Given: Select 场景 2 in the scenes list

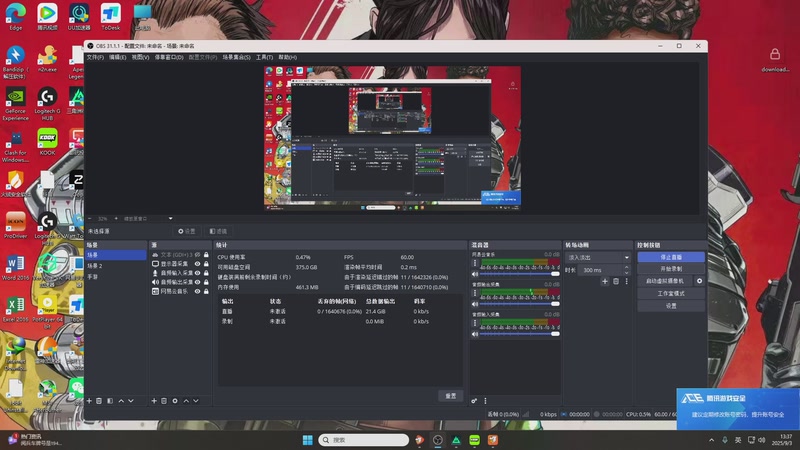Looking at the screenshot, I should tap(116, 266).
